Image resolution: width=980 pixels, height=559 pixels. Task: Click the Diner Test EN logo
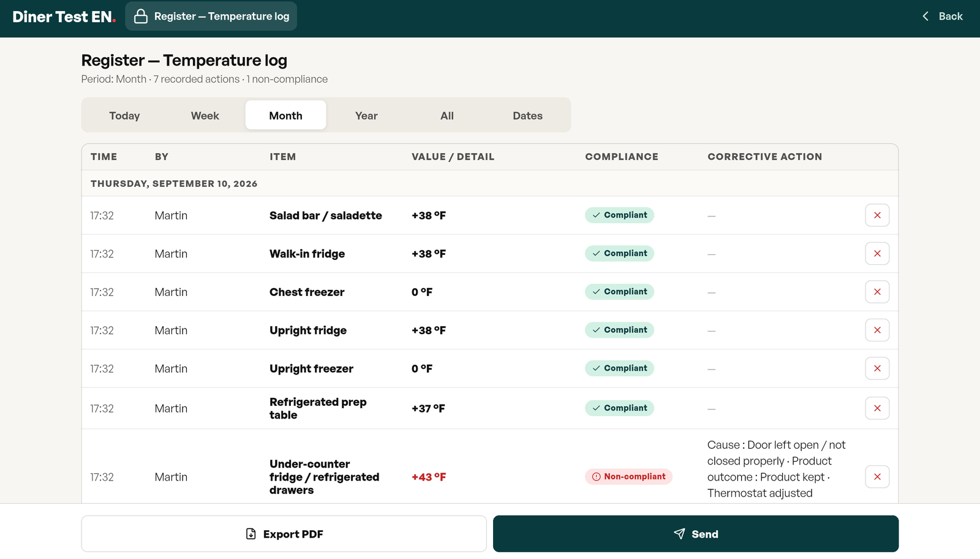64,17
